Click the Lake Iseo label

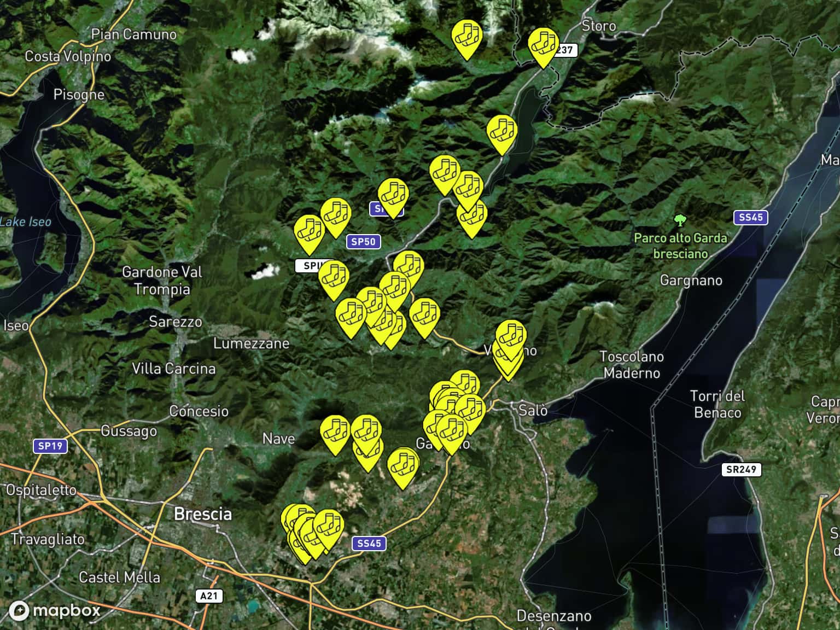pos(26,221)
